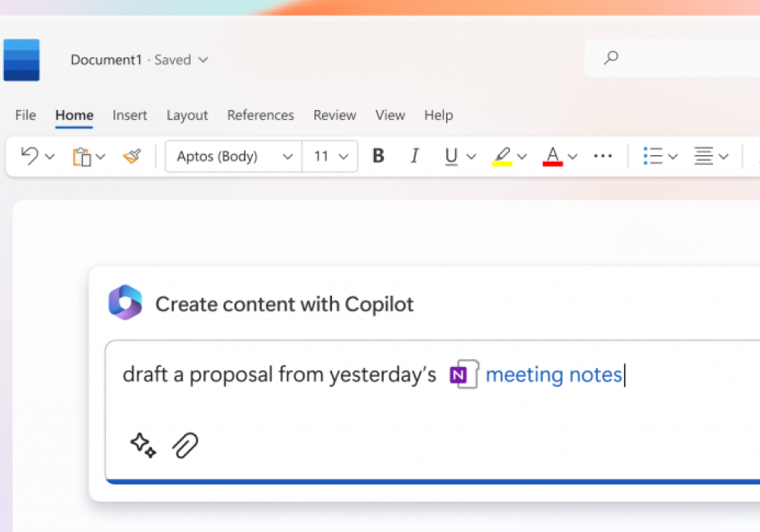Select the Format Painter brush
760x532 pixels.
tap(131, 157)
